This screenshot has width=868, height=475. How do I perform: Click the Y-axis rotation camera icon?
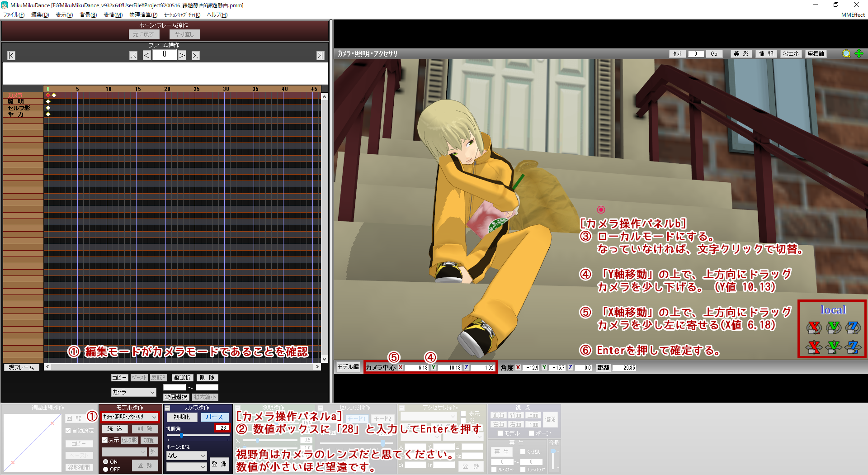pyautogui.click(x=833, y=327)
